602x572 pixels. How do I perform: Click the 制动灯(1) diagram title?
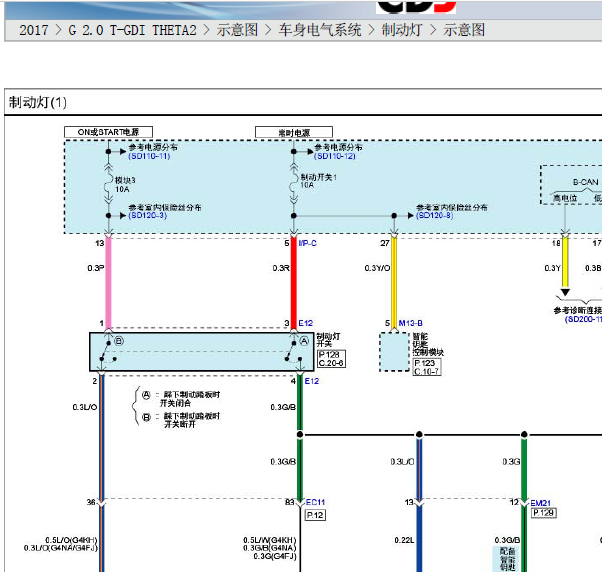coord(38,102)
